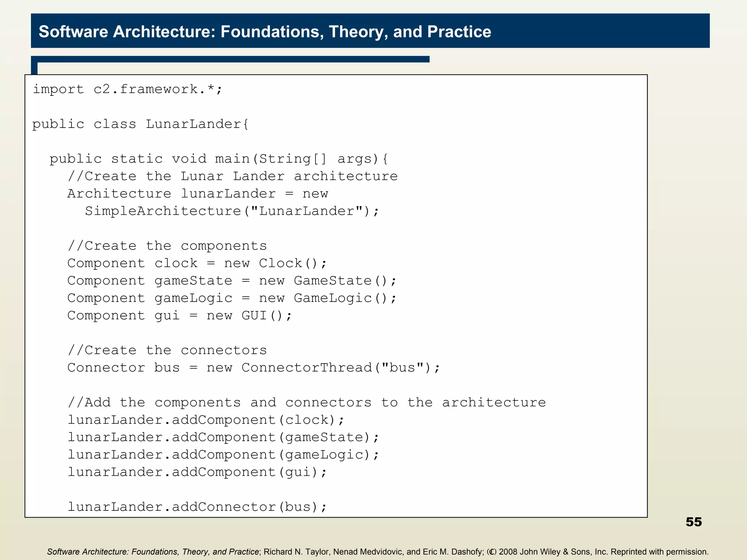Click the line 'lunarLander.addComponent(clock);'
This screenshot has width=747, height=560.
tap(206, 420)
